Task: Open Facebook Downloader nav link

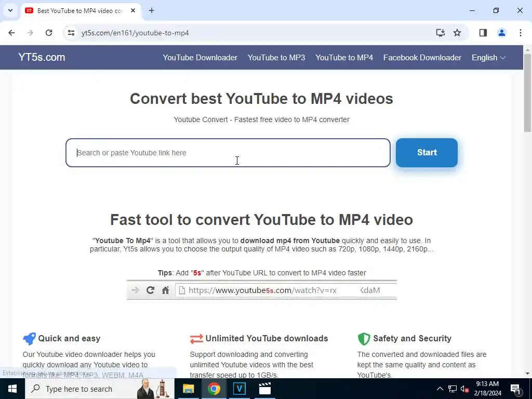Action: click(422, 58)
